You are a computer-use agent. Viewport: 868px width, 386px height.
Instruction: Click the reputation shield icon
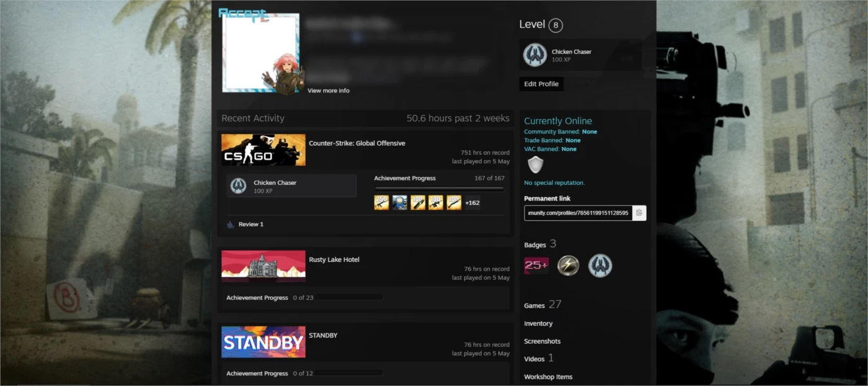(535, 165)
